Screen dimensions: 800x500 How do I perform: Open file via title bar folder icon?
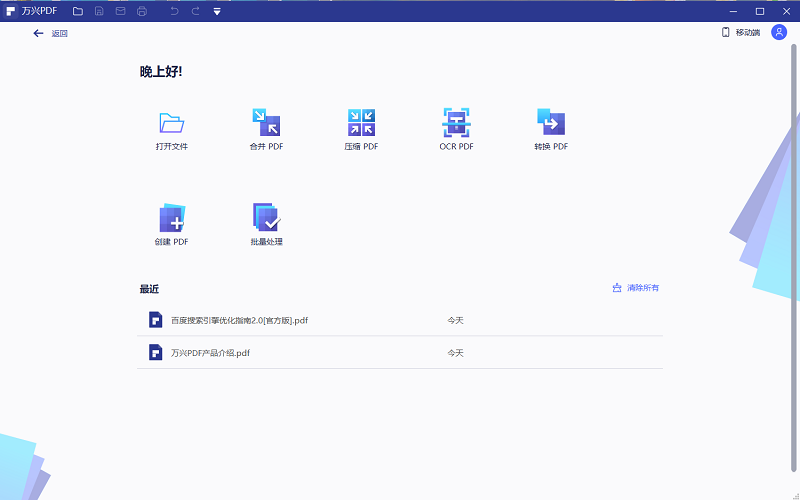(x=78, y=11)
